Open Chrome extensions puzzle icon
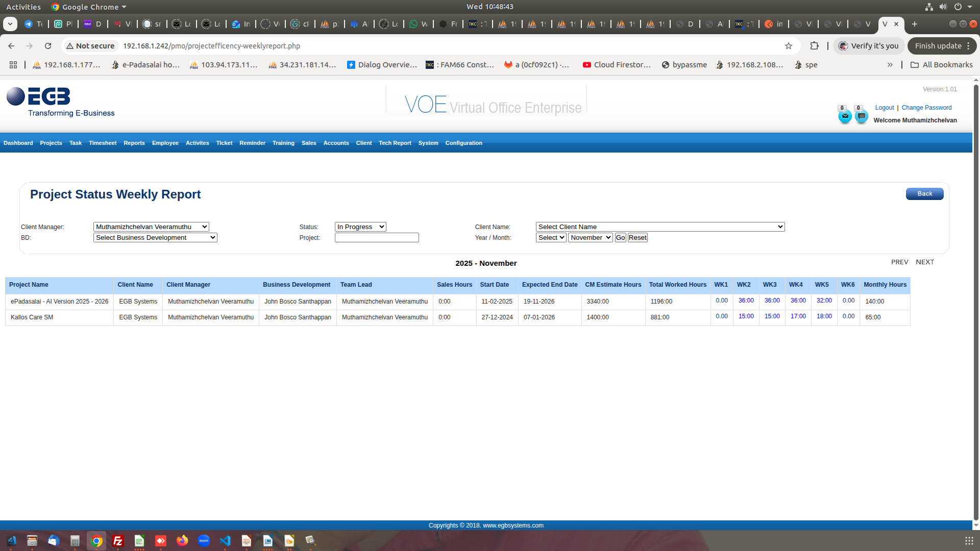Image resolution: width=980 pixels, height=551 pixels. [814, 46]
